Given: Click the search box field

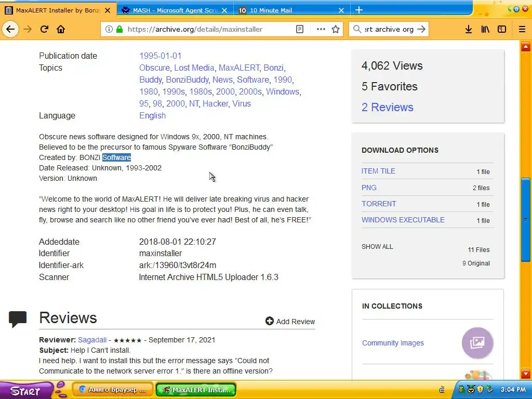Looking at the screenshot, I should 389,29.
